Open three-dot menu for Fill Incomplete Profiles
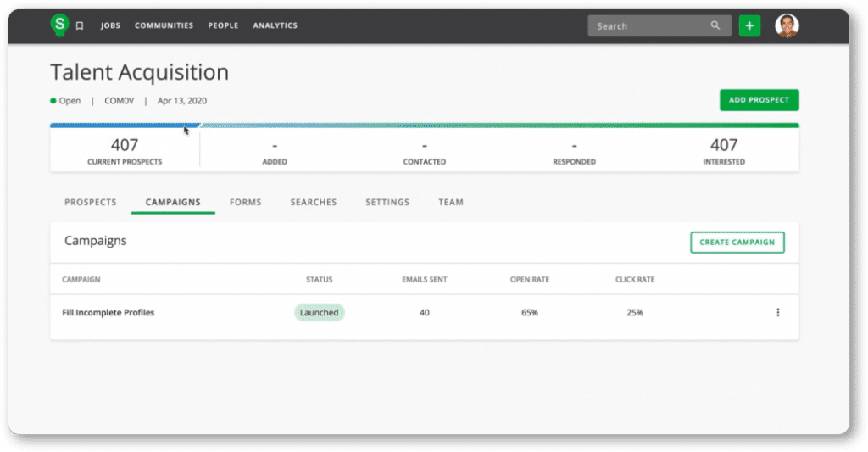Screen dimensions: 868x452 click(x=777, y=313)
